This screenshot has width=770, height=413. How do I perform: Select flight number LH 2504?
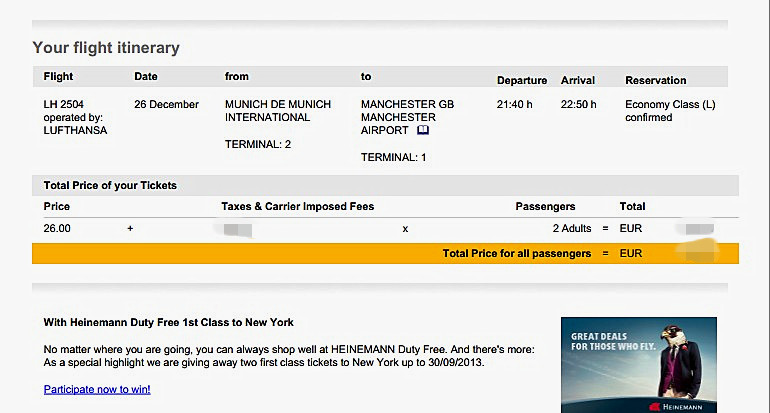pyautogui.click(x=64, y=104)
